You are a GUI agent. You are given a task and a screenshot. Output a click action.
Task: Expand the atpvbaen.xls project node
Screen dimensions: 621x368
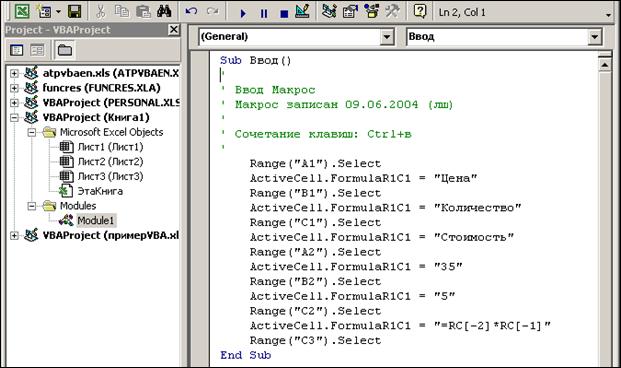[x=14, y=73]
